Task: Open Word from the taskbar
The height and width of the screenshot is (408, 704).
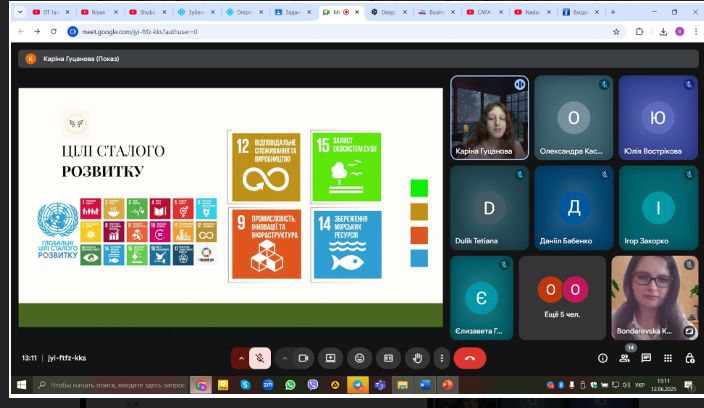Action: coord(425,385)
